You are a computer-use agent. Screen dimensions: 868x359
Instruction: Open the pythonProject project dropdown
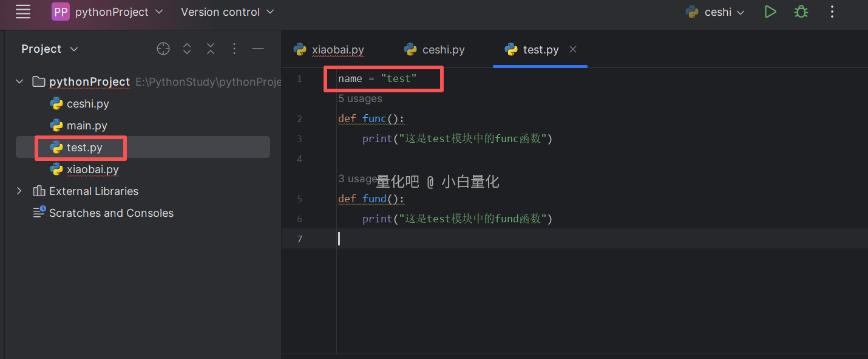click(x=107, y=12)
